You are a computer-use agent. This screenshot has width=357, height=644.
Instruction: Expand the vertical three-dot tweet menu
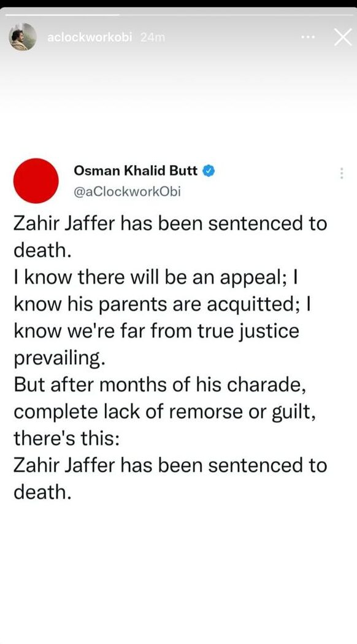click(341, 173)
